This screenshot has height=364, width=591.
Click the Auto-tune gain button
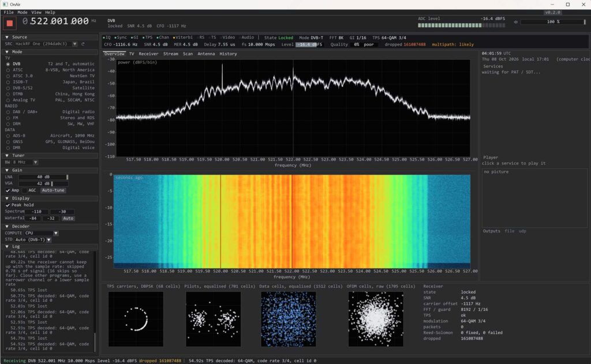click(53, 190)
